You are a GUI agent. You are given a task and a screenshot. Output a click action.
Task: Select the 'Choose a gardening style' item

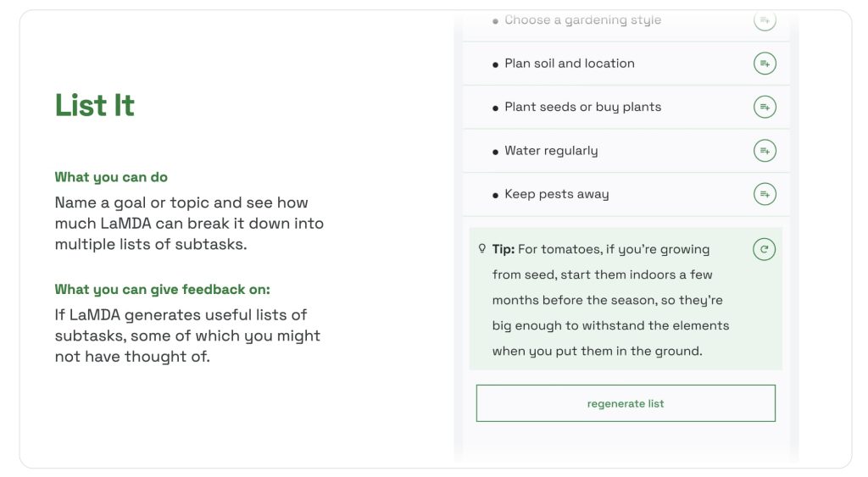pyautogui.click(x=582, y=20)
